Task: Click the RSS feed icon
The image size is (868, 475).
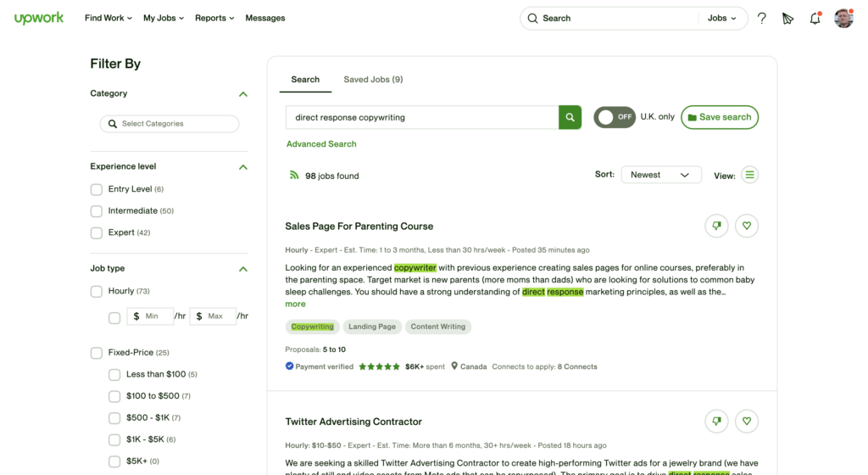Action: [x=294, y=176]
